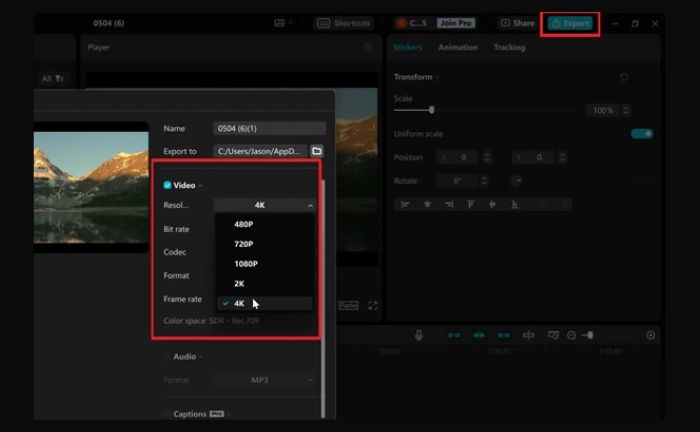The height and width of the screenshot is (432, 700).
Task: Open the audio Format MP3 dropdown
Action: coord(264,380)
